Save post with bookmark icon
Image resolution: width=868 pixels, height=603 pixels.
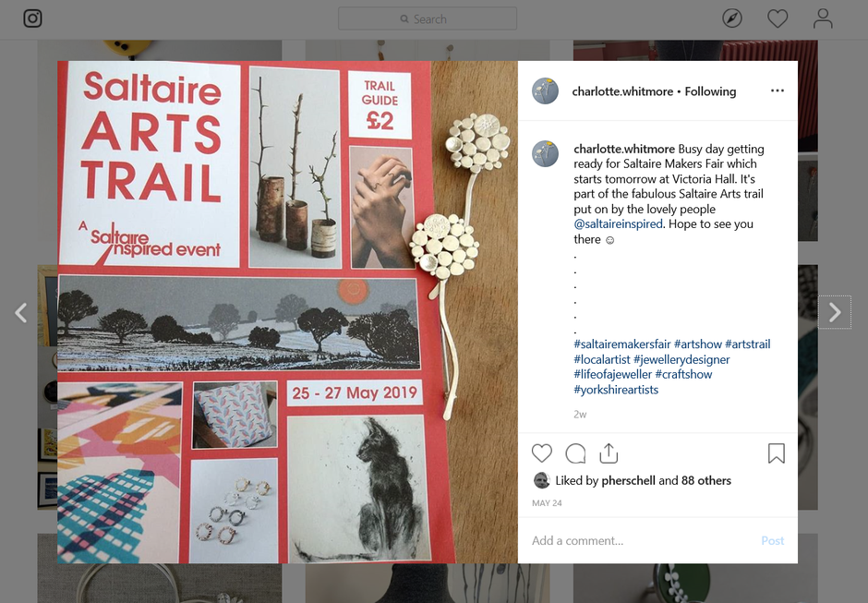click(x=776, y=452)
